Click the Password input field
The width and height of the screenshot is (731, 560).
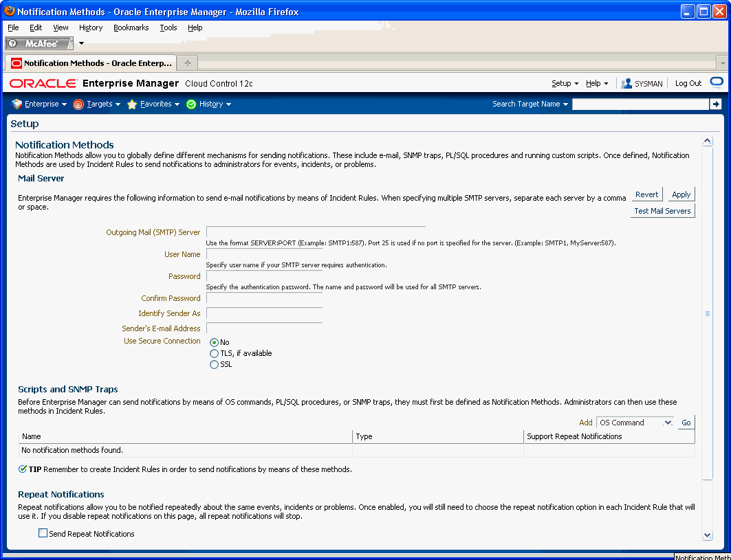tap(264, 276)
